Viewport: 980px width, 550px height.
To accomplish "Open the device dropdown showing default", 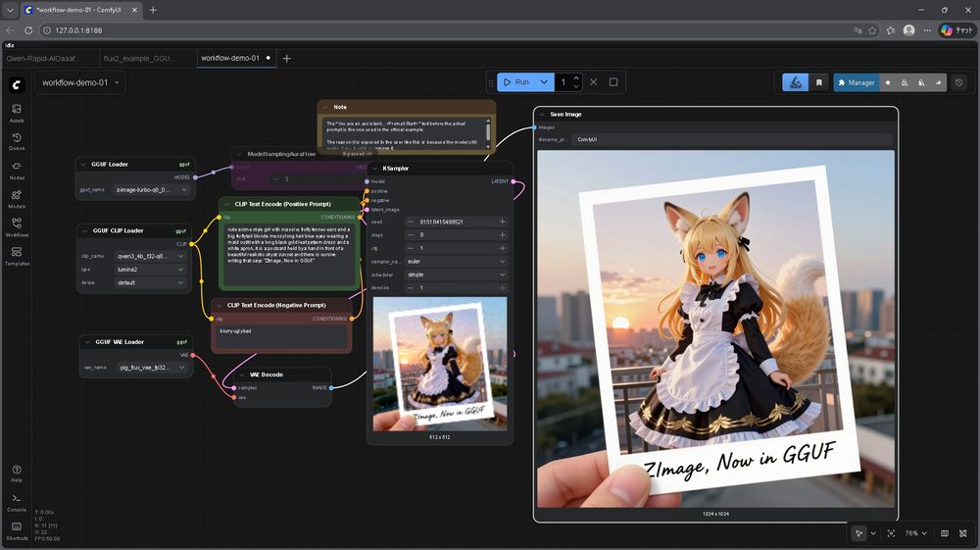I will tap(151, 282).
